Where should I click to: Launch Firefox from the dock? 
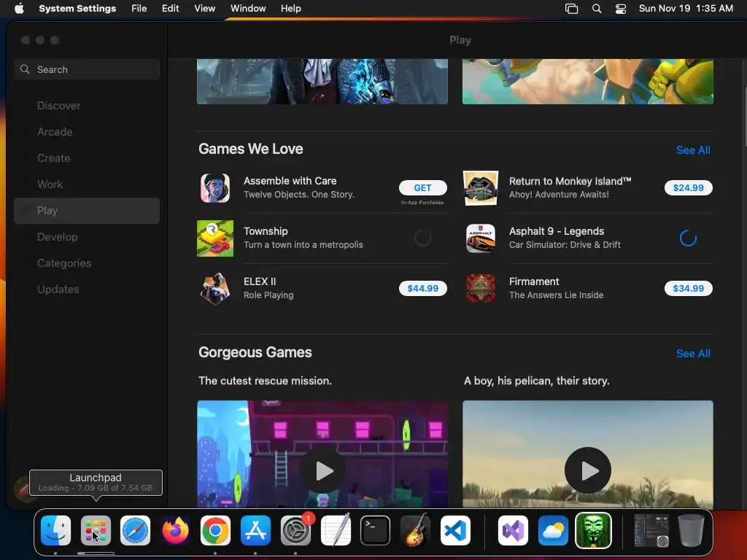click(x=175, y=531)
